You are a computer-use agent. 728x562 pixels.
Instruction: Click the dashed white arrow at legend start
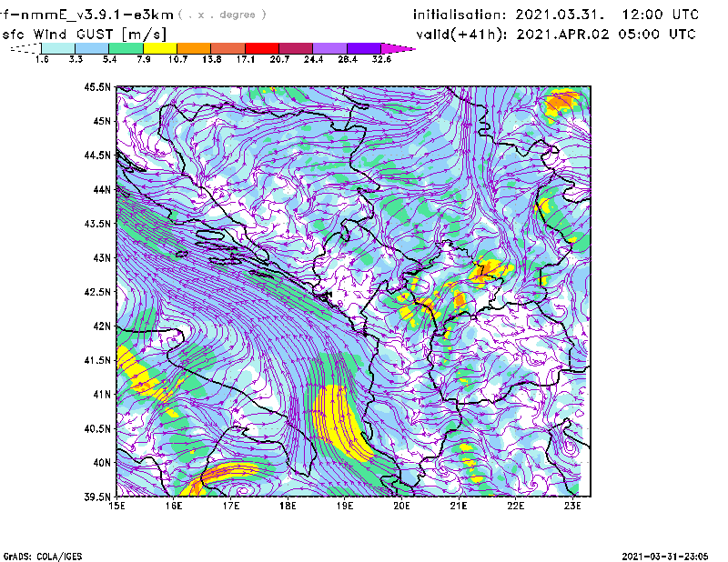pyautogui.click(x=25, y=48)
